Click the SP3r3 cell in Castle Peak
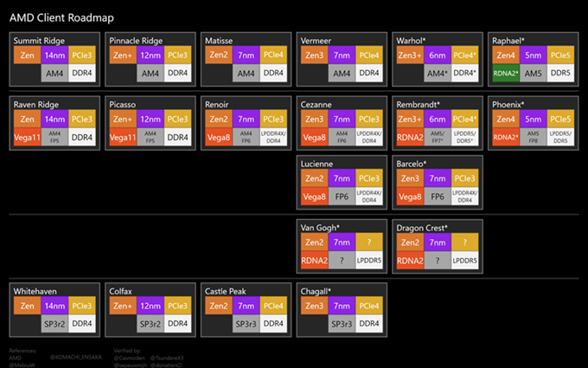 point(246,324)
